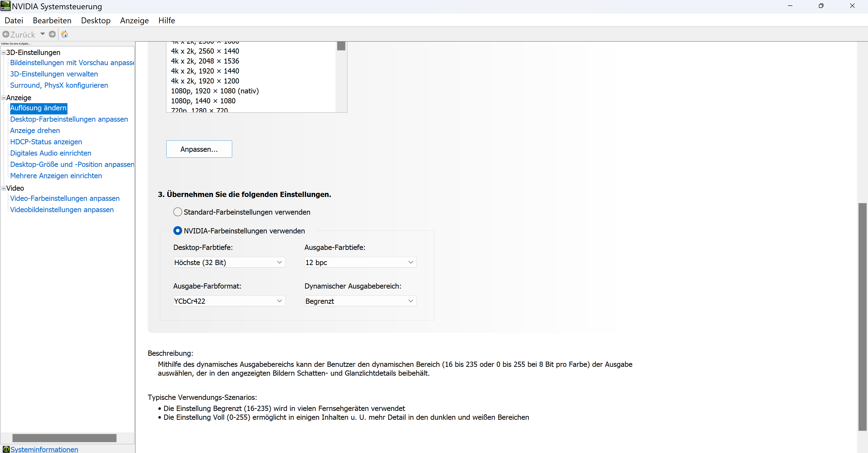Click the NVIDIA logo in title bar
Viewport: 868px width, 453px height.
(x=5, y=6)
